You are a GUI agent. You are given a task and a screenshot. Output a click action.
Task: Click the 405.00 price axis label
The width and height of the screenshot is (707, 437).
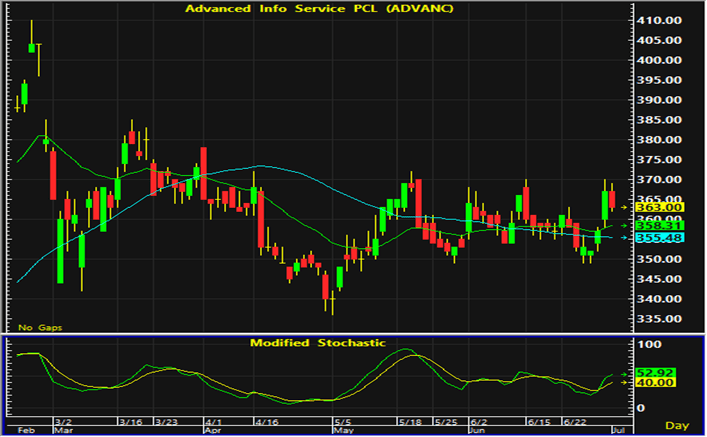pyautogui.click(x=659, y=40)
